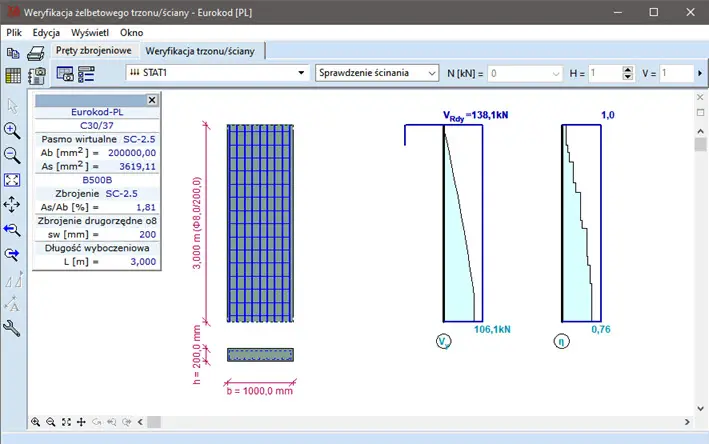Click the zoom out magnifier in left toolbar

(x=13, y=155)
